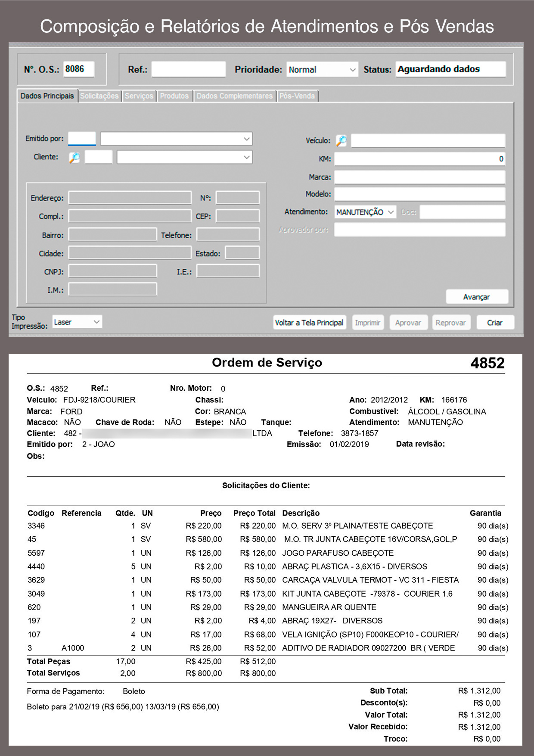Click the Endereço field

tap(130, 198)
